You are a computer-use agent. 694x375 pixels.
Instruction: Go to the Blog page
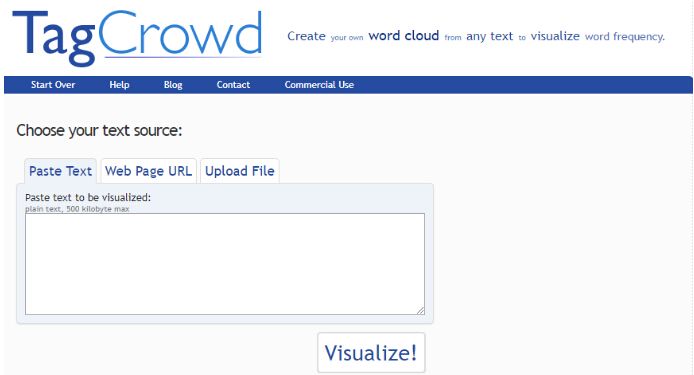tap(173, 85)
